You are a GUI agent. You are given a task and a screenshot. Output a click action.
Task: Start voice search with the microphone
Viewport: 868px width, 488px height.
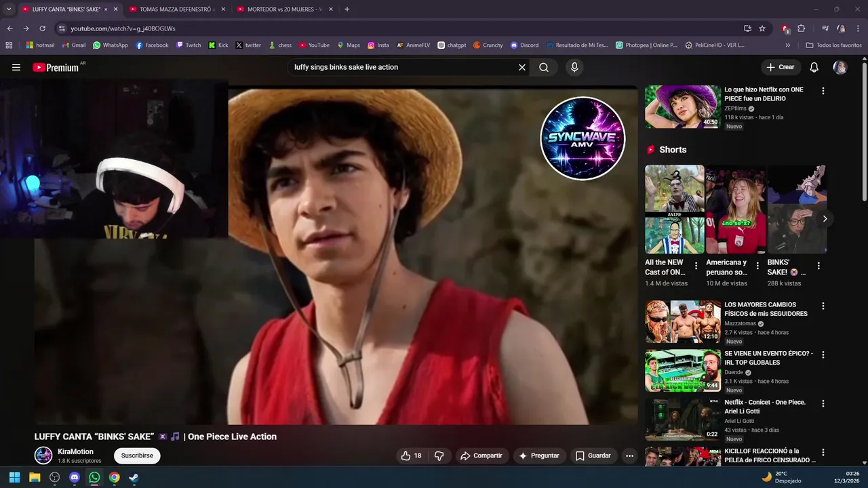pyautogui.click(x=574, y=67)
